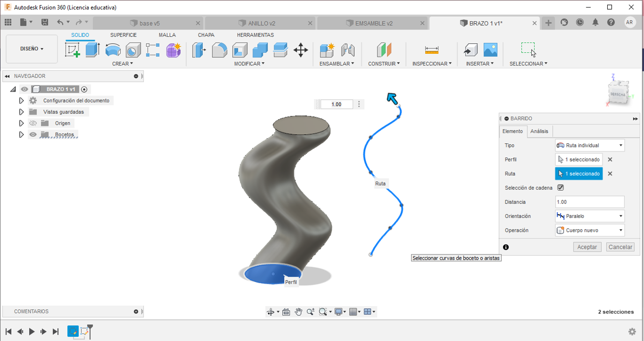The height and width of the screenshot is (341, 644).
Task: Expand the Origen tree node
Action: tap(21, 123)
